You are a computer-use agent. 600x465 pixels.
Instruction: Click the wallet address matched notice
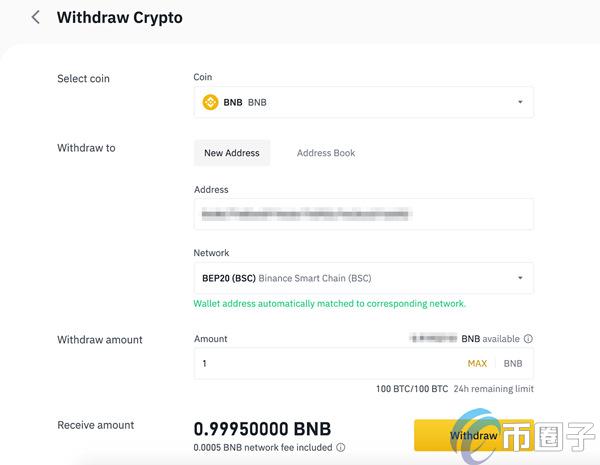point(329,303)
